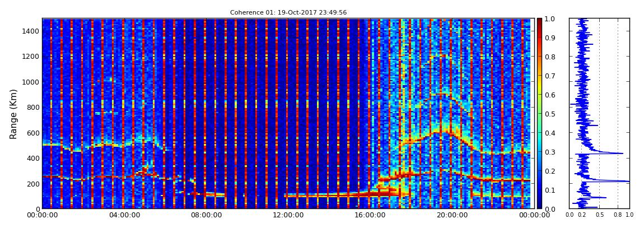
Task: Click the 0.7 label on the colorbar
Action: point(549,76)
